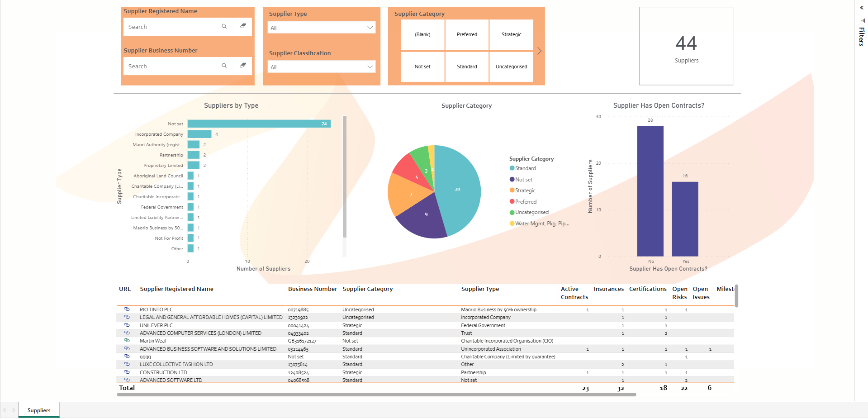Click in the Supplier Registered Name search field
Viewport: 868px width, 419px height.
tap(172, 27)
